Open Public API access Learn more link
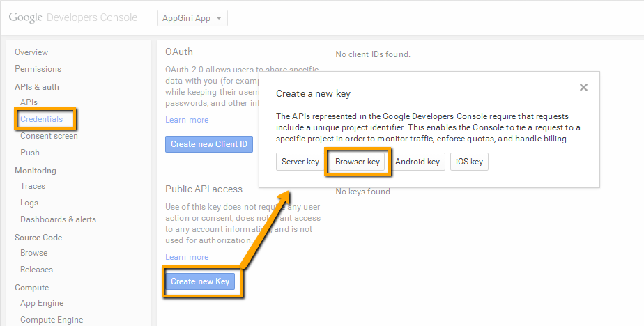644x326 pixels. 187,256
